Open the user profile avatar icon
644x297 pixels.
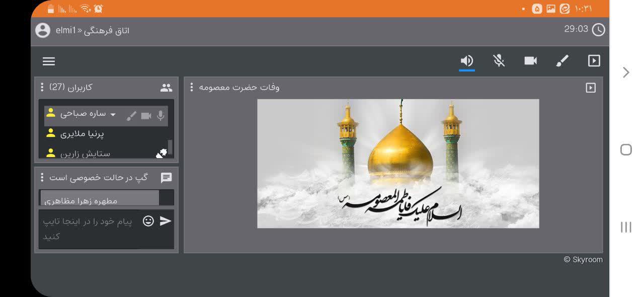pos(43,30)
